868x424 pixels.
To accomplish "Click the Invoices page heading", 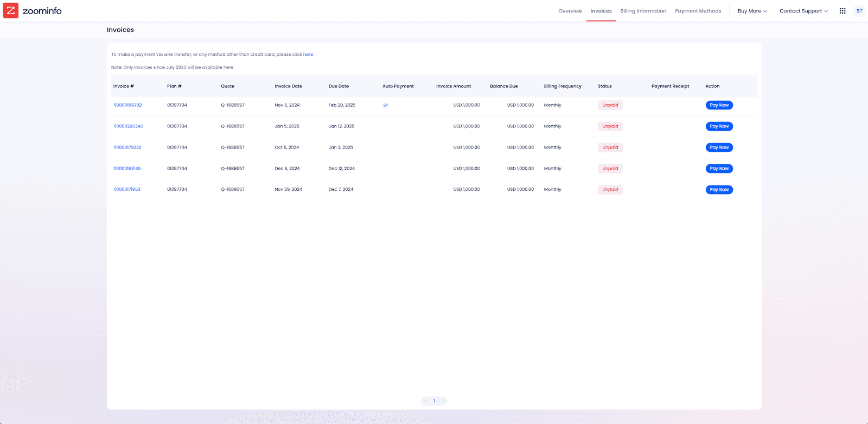I will click(x=120, y=30).
